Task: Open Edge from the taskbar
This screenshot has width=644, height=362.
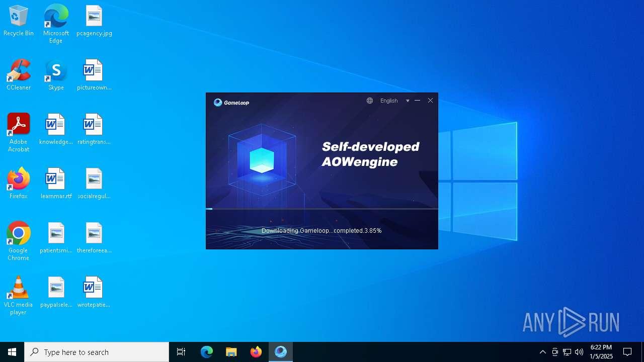Action: [x=207, y=352]
